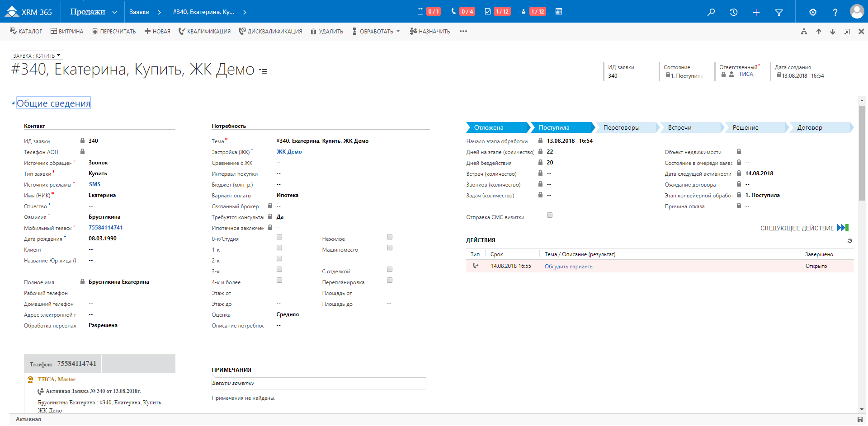Open the 1/12 tasks counter

[497, 11]
